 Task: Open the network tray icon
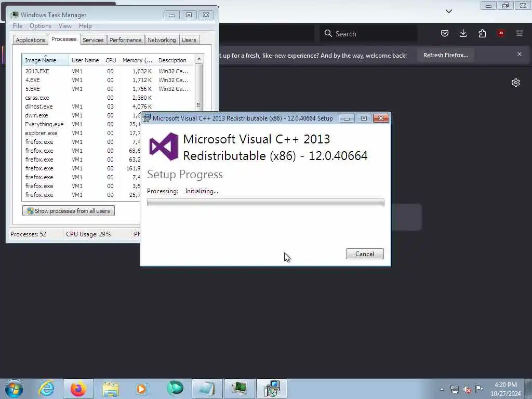(x=454, y=389)
